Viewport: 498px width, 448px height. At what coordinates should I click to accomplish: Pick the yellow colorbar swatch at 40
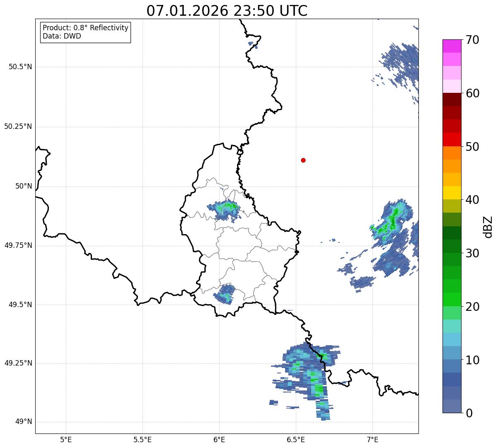click(x=452, y=193)
